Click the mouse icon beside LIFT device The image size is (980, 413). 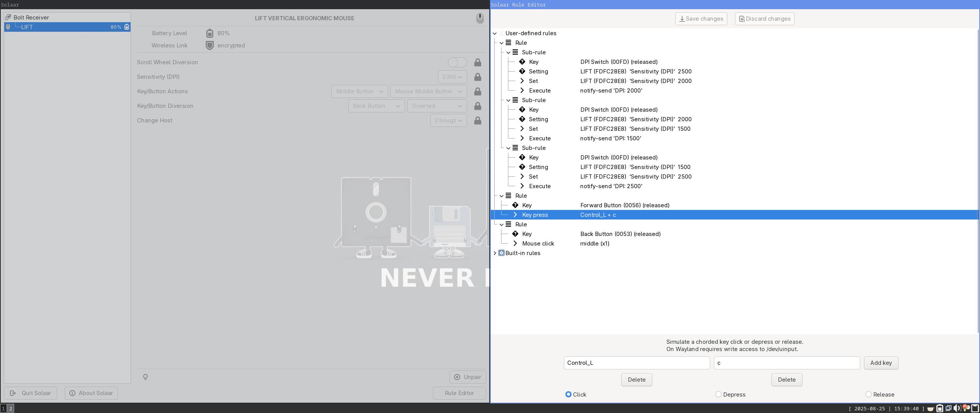tap(8, 27)
